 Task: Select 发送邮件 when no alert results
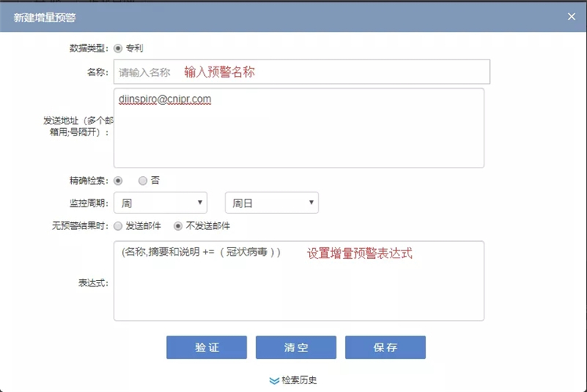coord(118,226)
